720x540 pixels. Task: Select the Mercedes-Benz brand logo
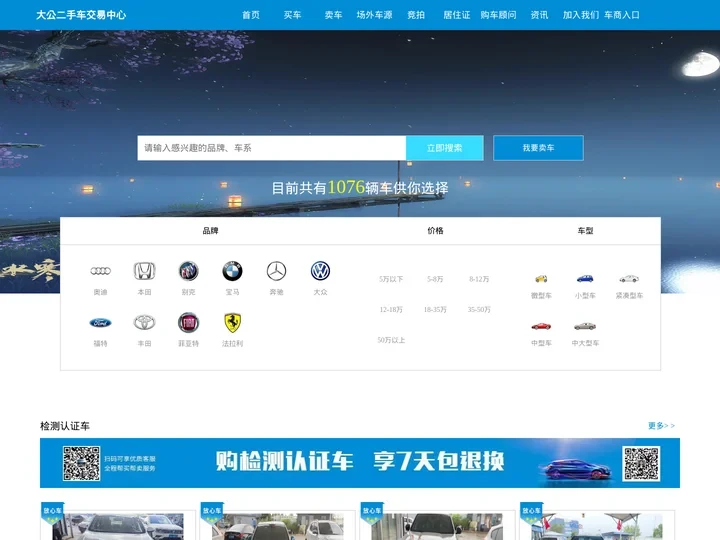point(276,271)
